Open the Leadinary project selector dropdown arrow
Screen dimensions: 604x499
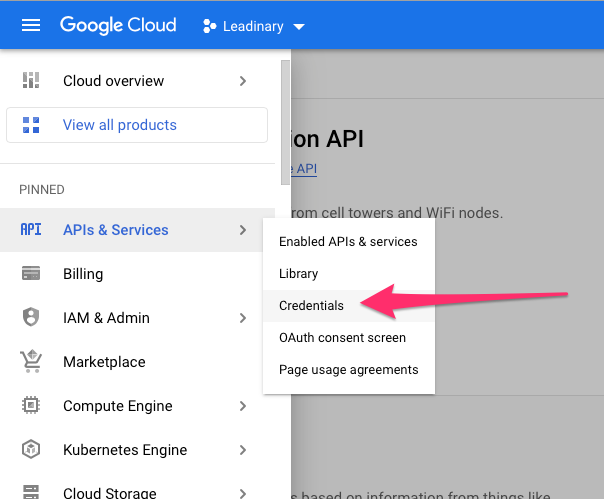tap(299, 27)
